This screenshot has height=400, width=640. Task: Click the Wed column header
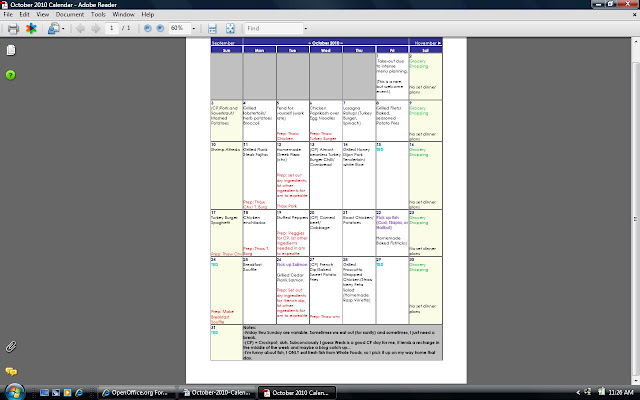[326, 50]
